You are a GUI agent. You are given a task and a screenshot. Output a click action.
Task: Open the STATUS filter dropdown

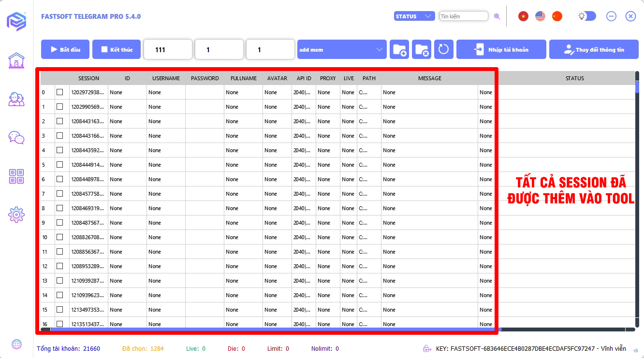[x=414, y=16]
